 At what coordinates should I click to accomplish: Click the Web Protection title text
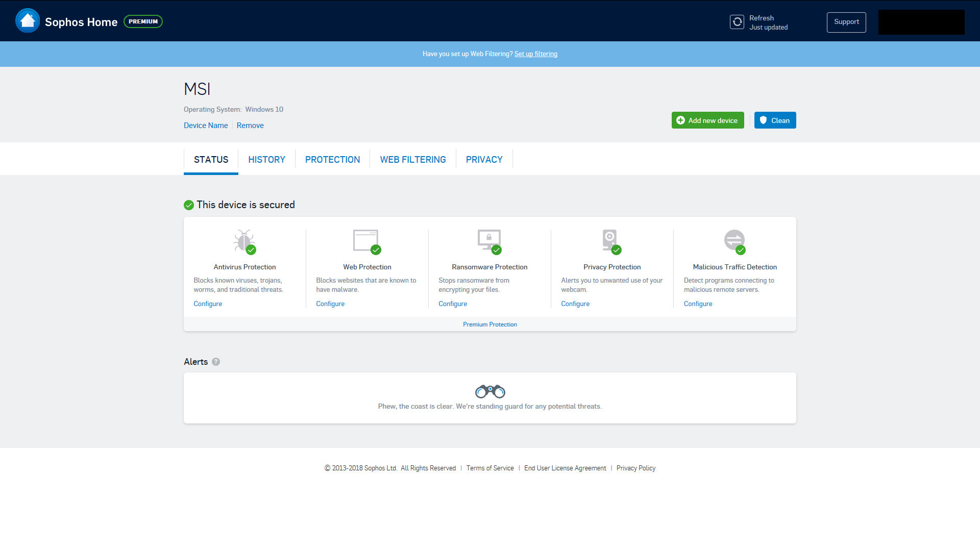pos(367,267)
